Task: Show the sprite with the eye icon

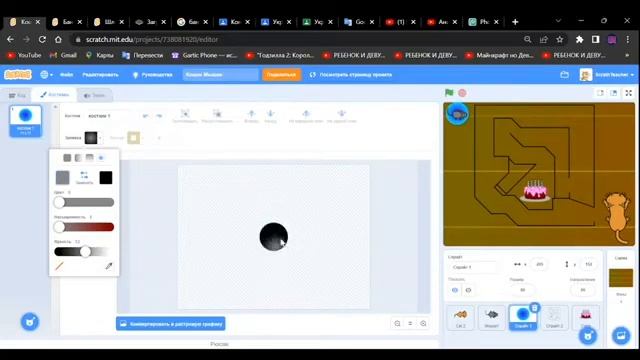Action: coord(455,290)
